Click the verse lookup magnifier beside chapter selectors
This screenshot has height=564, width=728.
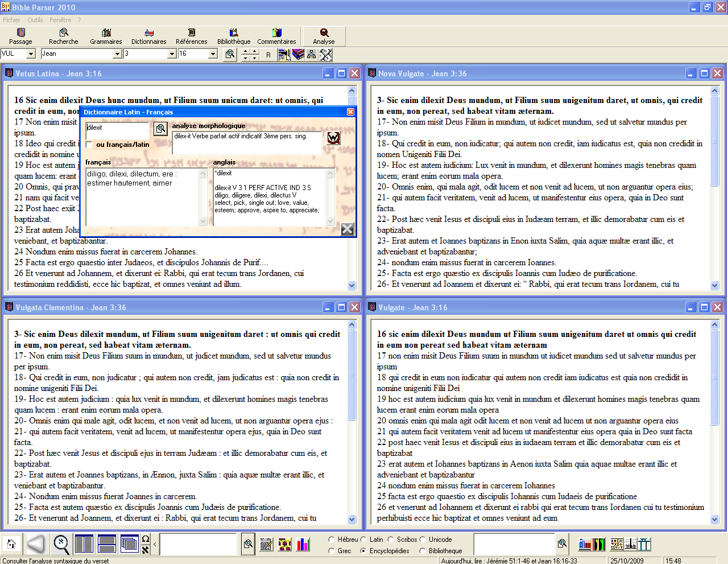click(230, 54)
